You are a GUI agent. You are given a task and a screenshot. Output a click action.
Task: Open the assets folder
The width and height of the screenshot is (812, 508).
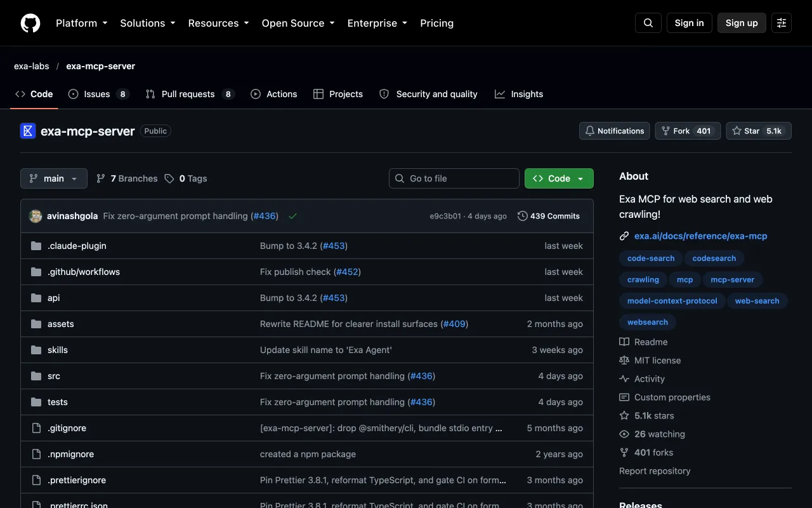[x=61, y=324]
